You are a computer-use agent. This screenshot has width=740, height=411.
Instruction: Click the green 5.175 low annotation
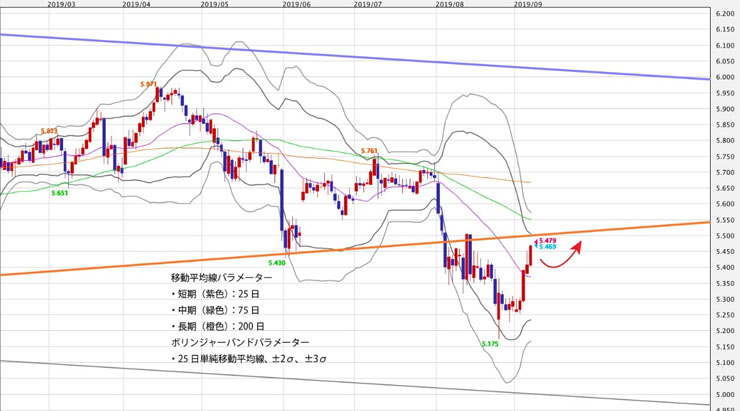[x=490, y=344]
